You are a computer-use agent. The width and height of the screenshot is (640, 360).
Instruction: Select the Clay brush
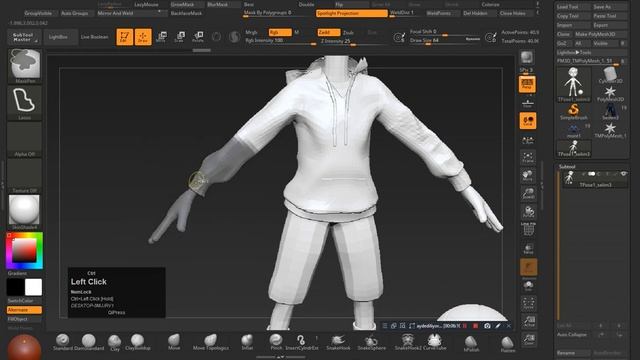tap(115, 342)
